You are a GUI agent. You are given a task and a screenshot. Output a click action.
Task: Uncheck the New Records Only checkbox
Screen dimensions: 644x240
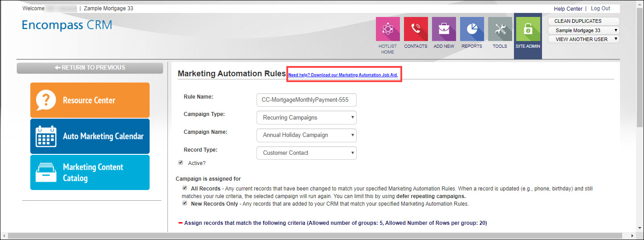pyautogui.click(x=185, y=203)
